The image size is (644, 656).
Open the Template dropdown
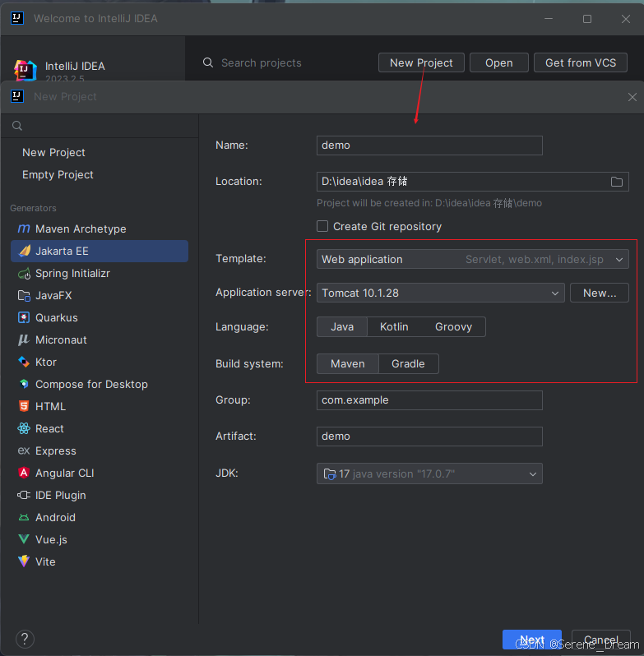point(472,260)
